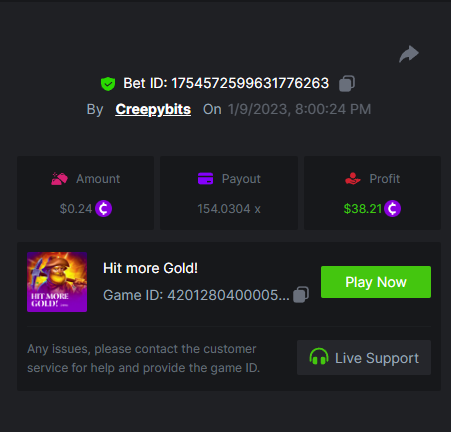Click the Amount money bag icon
451x432 pixels.
coord(59,179)
